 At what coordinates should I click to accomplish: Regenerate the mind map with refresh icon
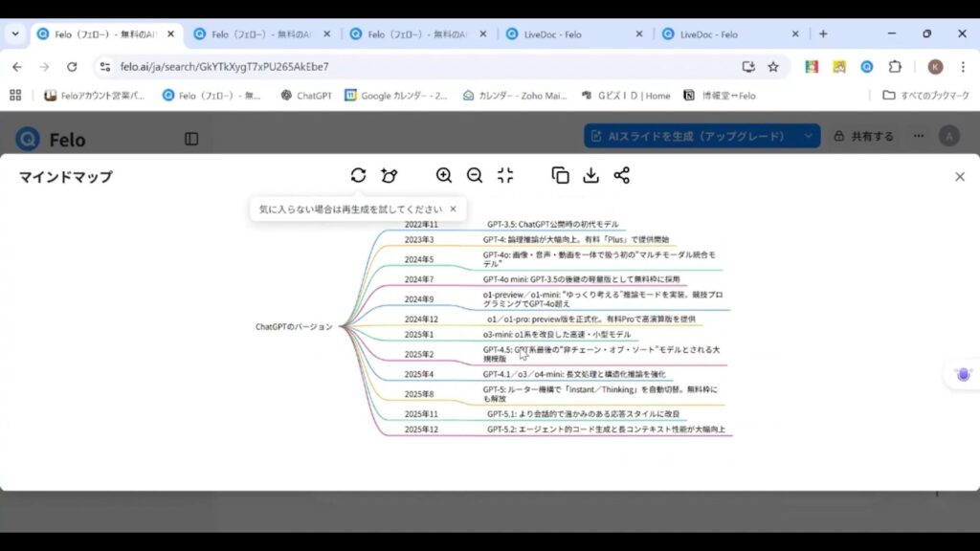pyautogui.click(x=358, y=175)
